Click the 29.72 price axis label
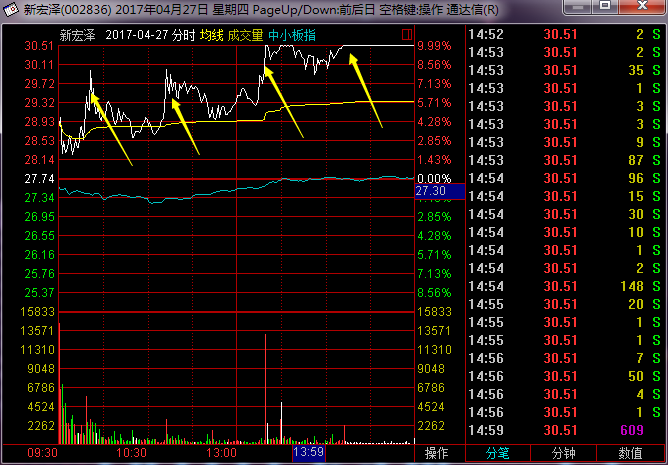This screenshot has width=668, height=465. [x=39, y=84]
